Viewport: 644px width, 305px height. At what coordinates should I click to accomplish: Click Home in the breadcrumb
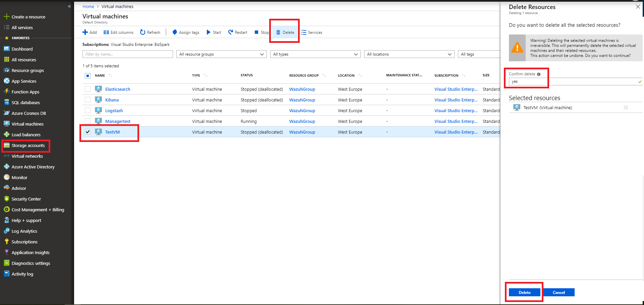88,6
